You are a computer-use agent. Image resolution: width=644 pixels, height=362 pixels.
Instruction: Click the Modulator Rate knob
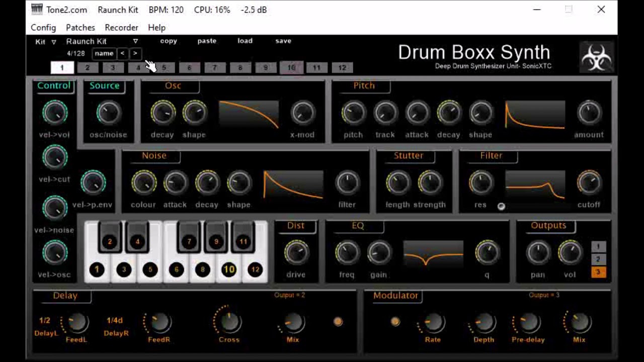coord(433,322)
